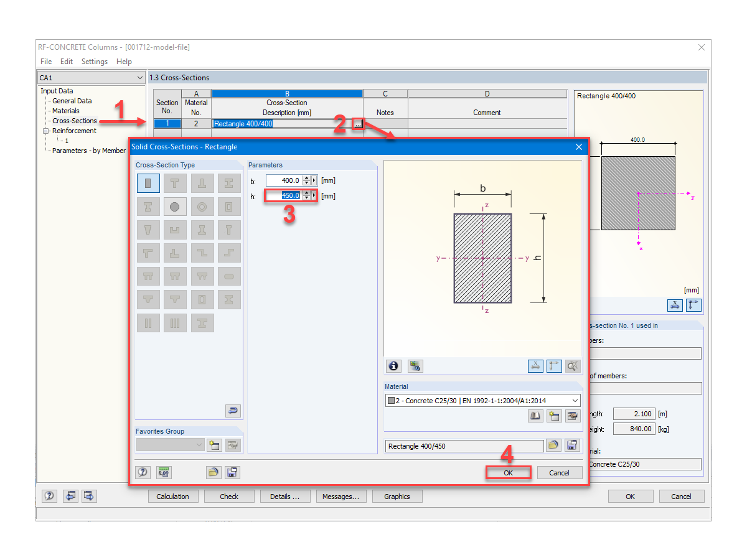Click the h height input field
747x560 pixels.
[284, 195]
